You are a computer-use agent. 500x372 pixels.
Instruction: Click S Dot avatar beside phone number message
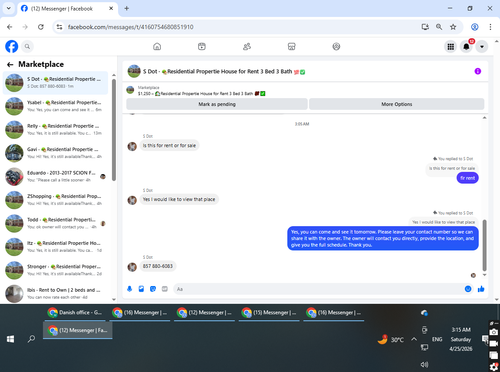[132, 267]
